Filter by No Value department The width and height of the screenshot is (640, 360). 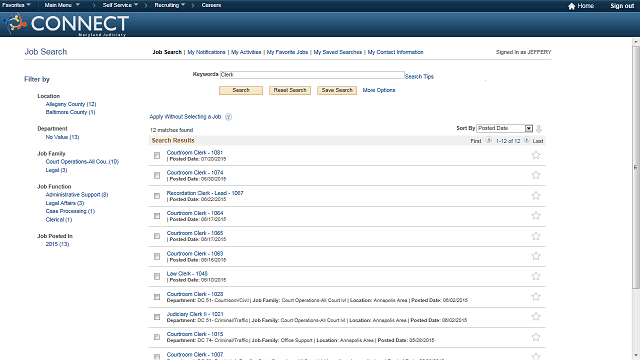[x=62, y=137]
